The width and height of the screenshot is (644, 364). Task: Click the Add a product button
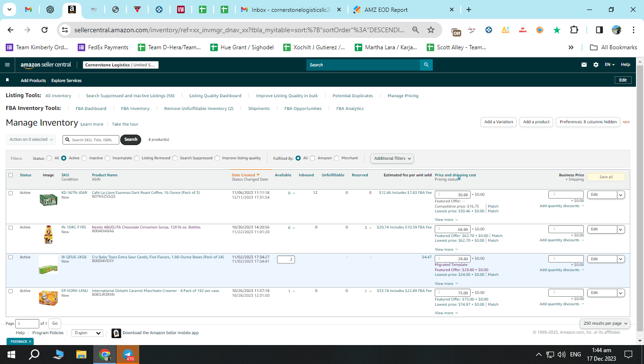[537, 122]
